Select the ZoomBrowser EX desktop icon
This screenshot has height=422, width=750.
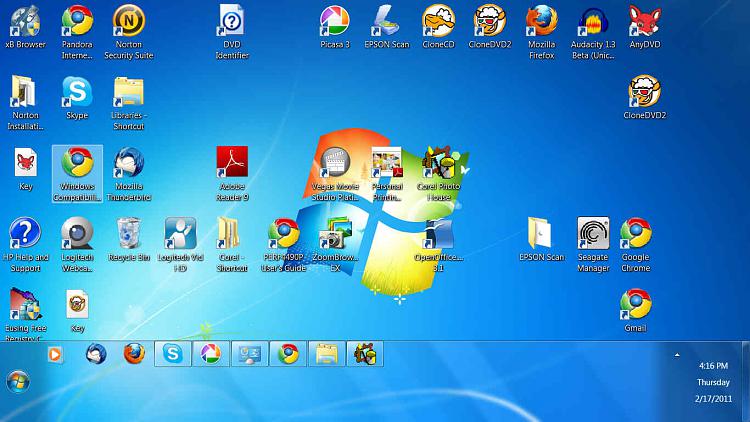point(335,233)
